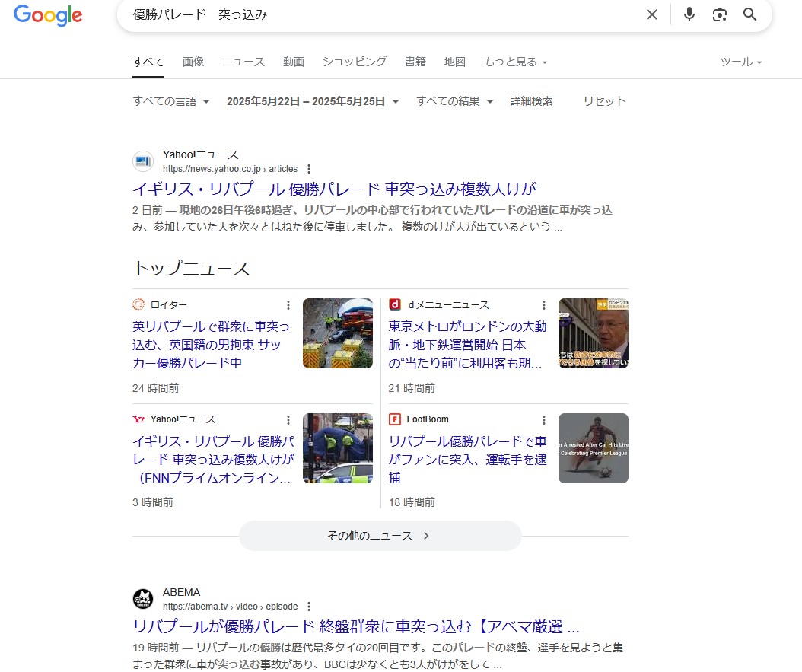Toggle the ツール dropdown
The width and height of the screenshot is (802, 672).
pos(741,62)
